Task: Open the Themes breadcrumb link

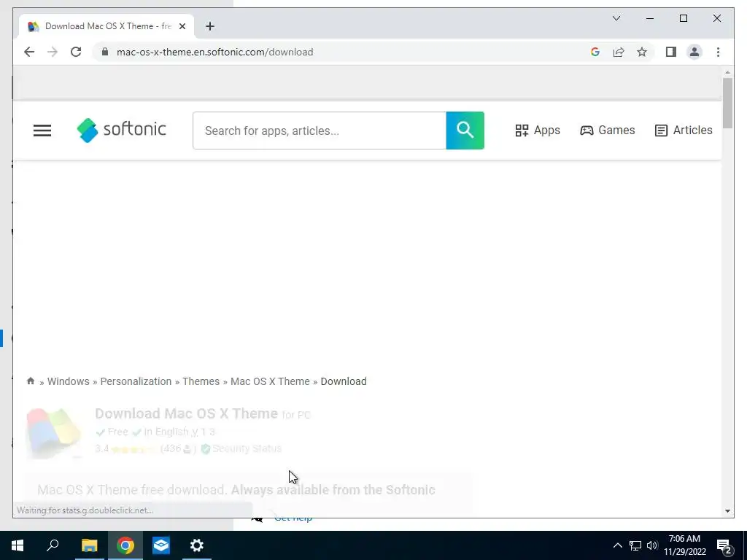Action: [x=201, y=381]
